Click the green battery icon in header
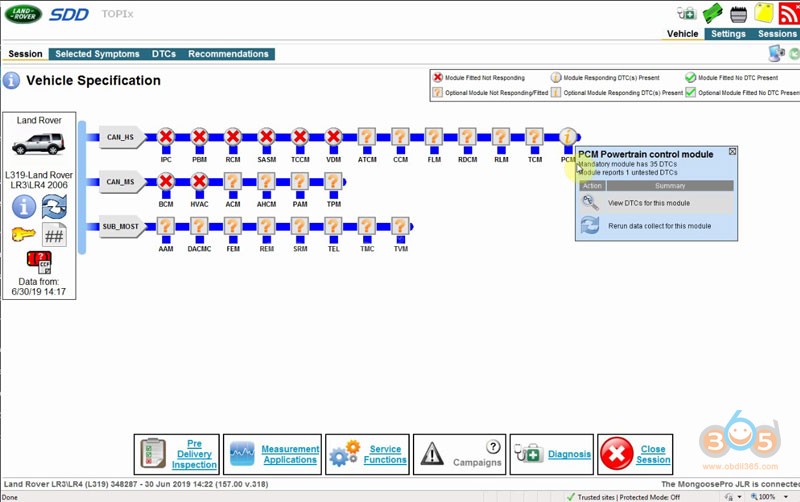 pyautogui.click(x=712, y=13)
